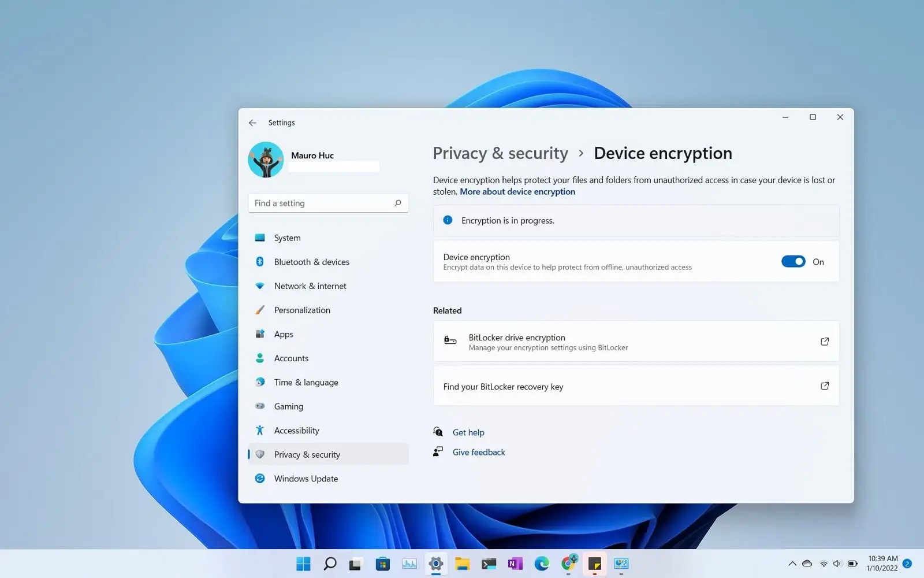Click Find your BitLocker recovery key
The width and height of the screenshot is (924, 578).
[x=503, y=386]
